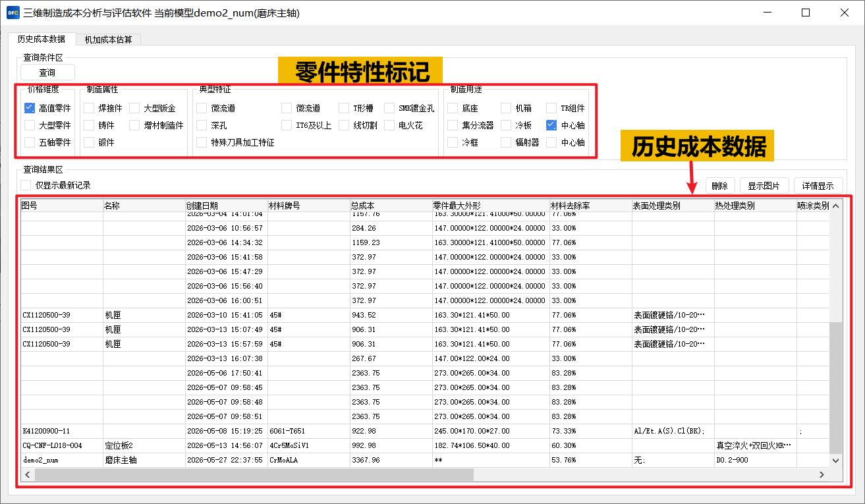Open the 机加成本估算 tab
Screen dimensions: 865x504
(109, 40)
